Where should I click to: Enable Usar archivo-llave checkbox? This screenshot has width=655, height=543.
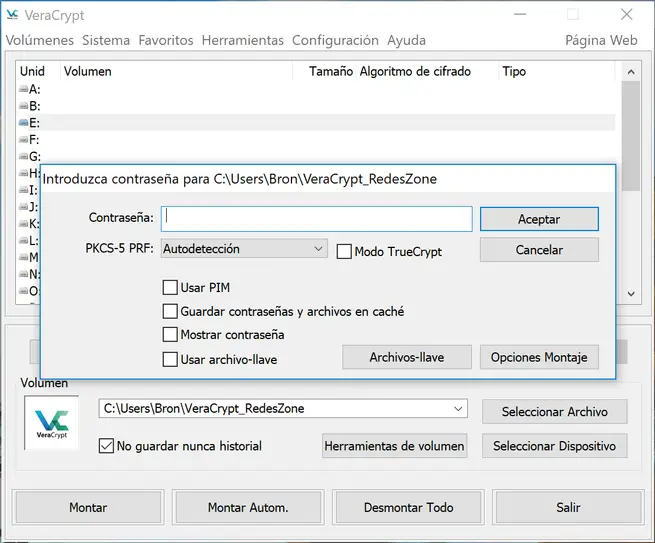[170, 359]
